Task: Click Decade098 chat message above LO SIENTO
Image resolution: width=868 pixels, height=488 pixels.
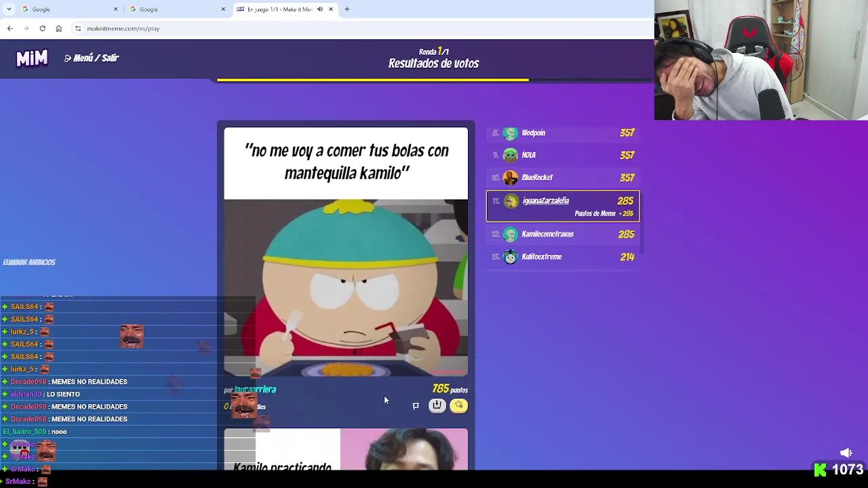Action: coord(69,382)
